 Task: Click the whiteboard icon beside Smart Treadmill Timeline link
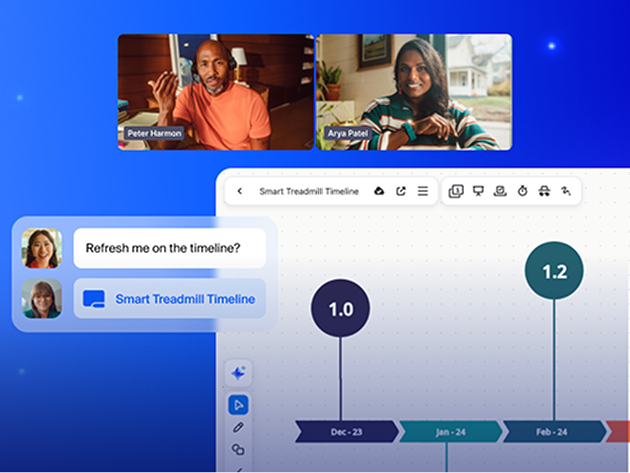(94, 299)
